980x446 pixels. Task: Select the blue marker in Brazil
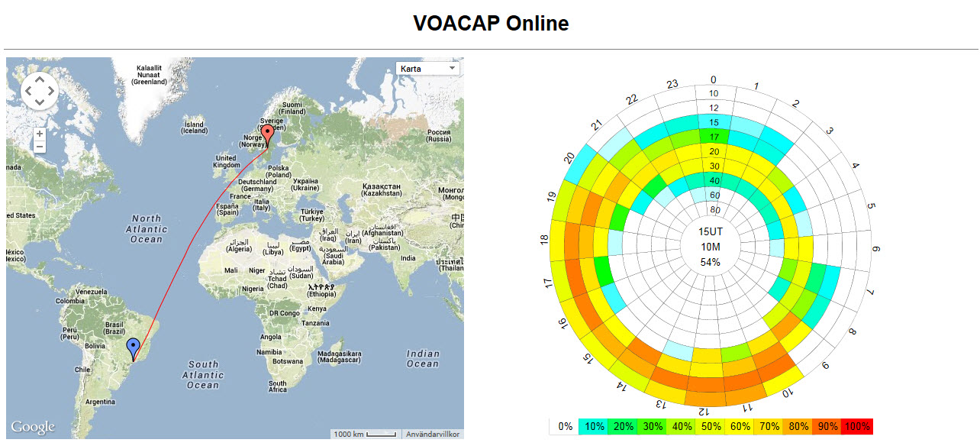[134, 348]
